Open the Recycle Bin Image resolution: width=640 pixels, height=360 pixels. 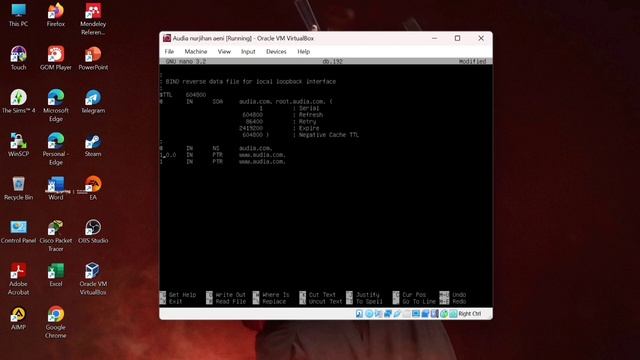point(18,189)
